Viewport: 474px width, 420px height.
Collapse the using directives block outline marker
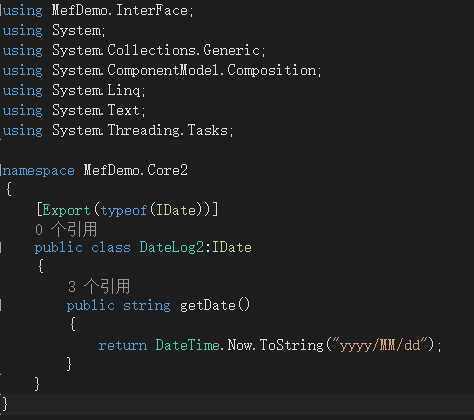1,11
